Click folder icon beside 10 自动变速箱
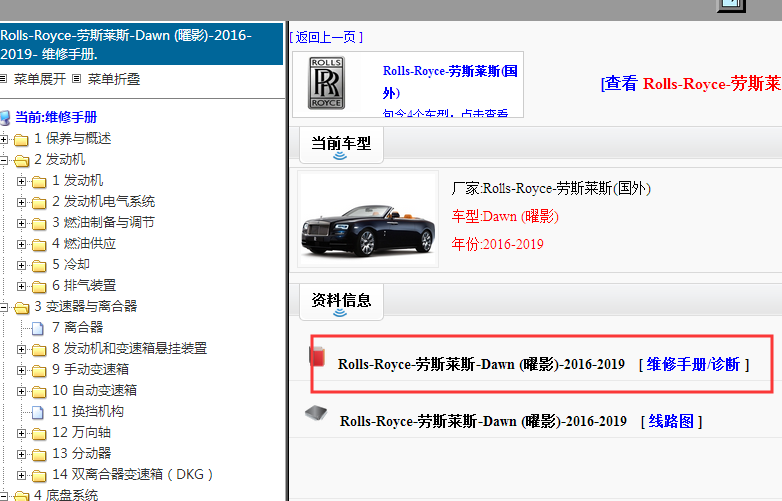 (x=39, y=391)
